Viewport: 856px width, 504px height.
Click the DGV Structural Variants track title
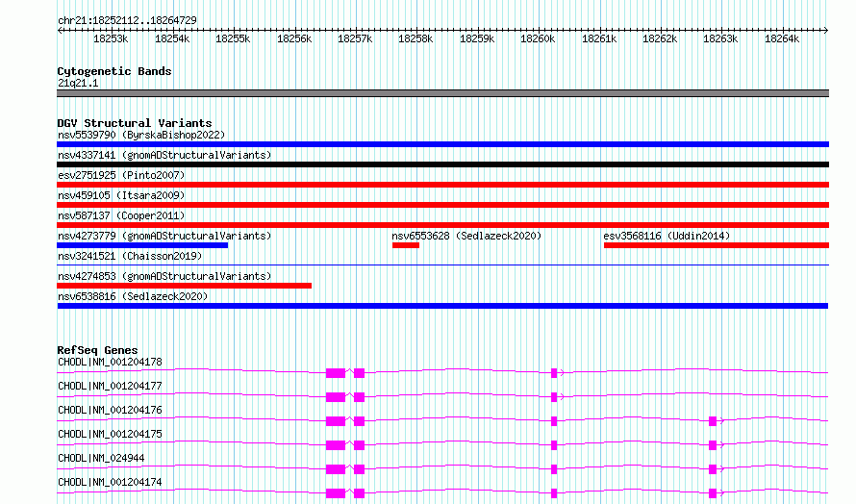pyautogui.click(x=135, y=123)
